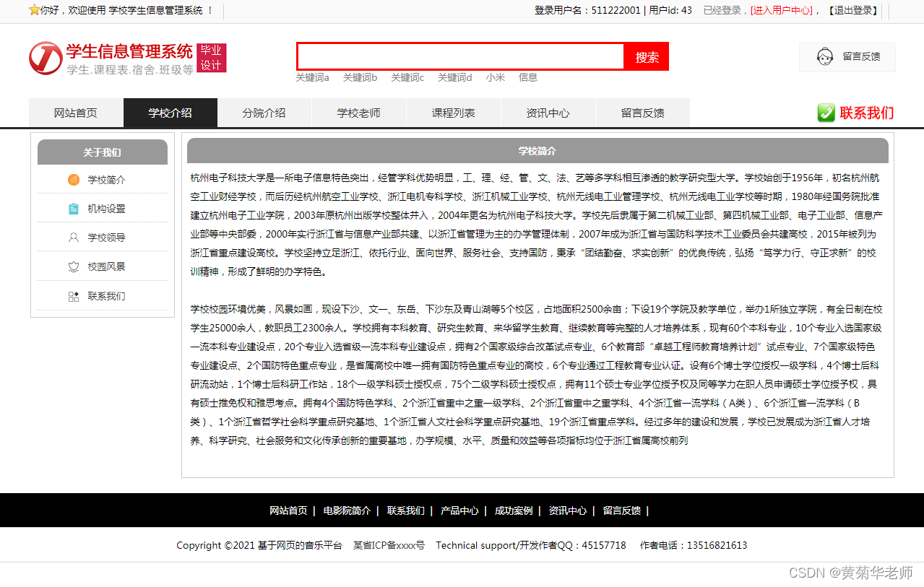Click the 进入用户中心 link
Image resolution: width=924 pixels, height=587 pixels.
[782, 10]
